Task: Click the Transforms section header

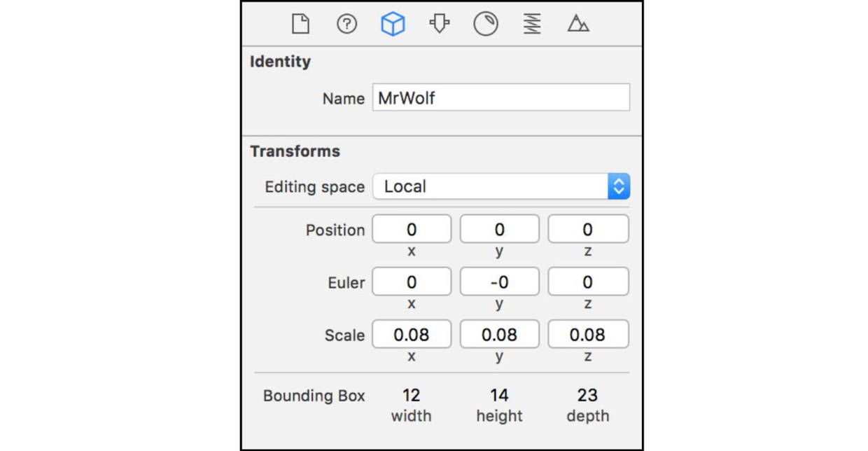Action: coord(295,151)
